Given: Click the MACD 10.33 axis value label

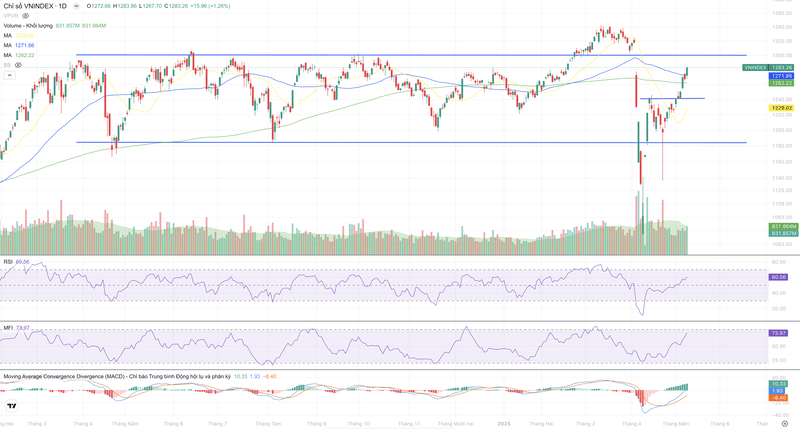Looking at the screenshot, I should tap(778, 384).
